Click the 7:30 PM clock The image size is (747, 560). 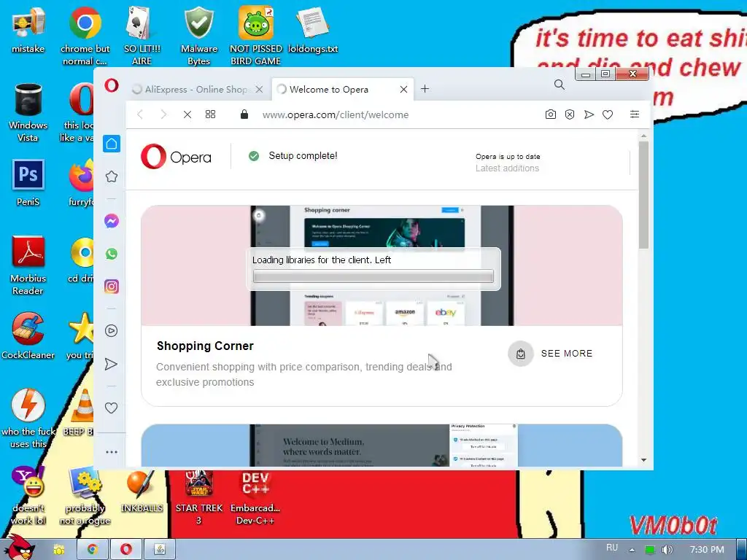pos(707,550)
